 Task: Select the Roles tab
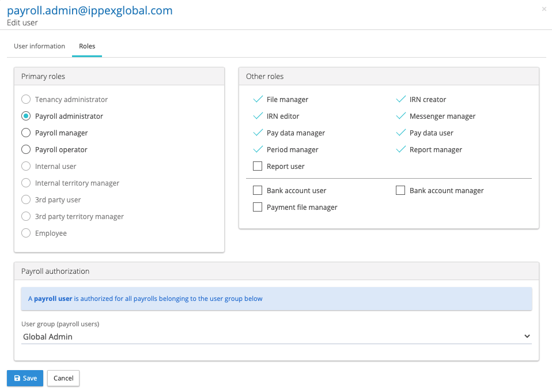tap(87, 46)
